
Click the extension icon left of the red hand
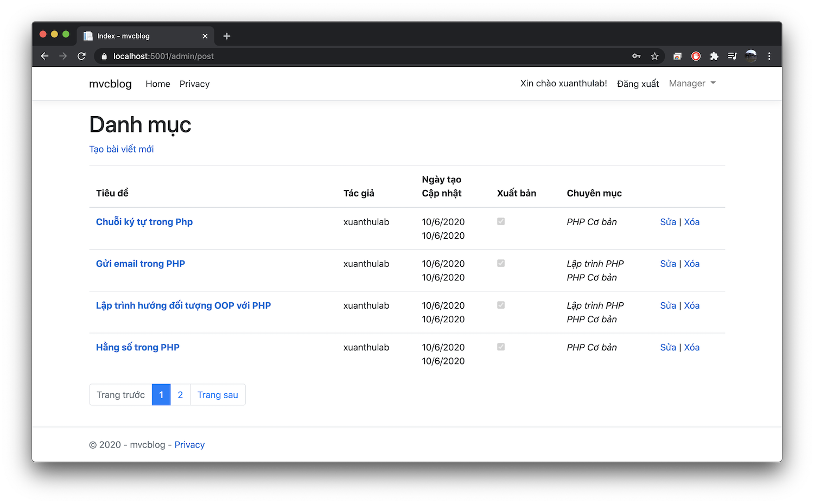point(677,56)
